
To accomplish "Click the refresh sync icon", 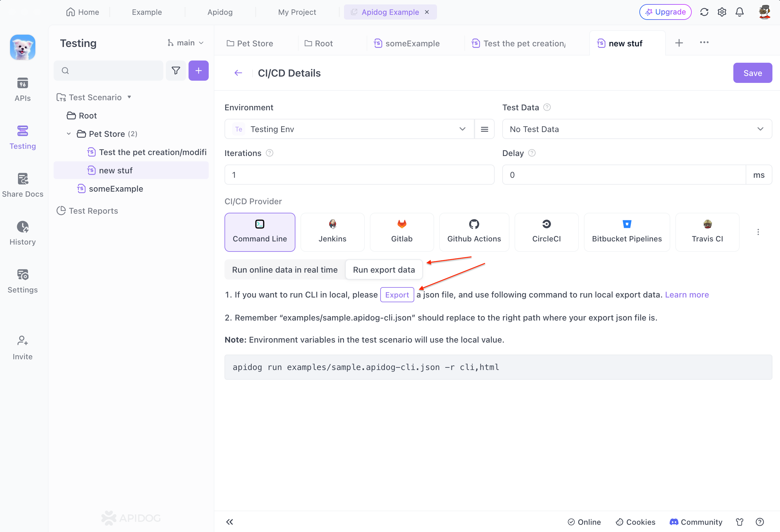I will point(704,12).
